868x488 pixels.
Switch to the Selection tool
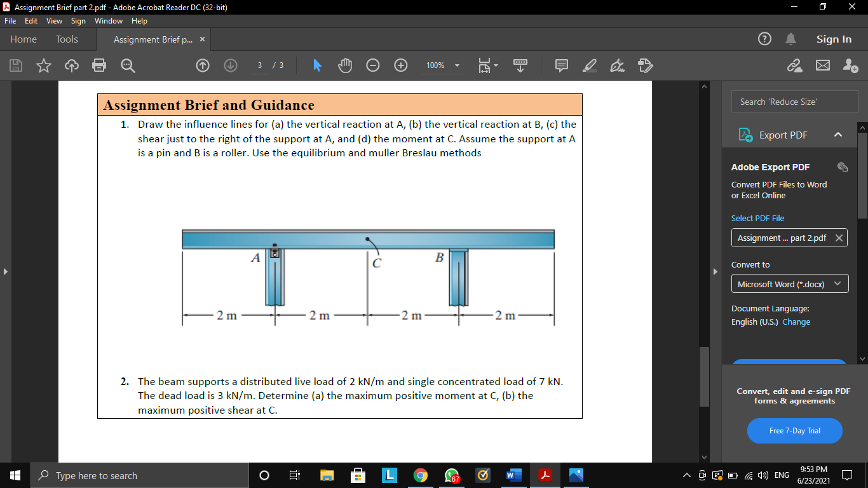[316, 65]
